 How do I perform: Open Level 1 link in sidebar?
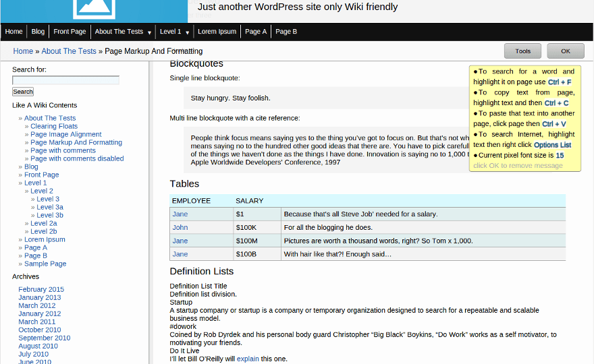tap(36, 183)
